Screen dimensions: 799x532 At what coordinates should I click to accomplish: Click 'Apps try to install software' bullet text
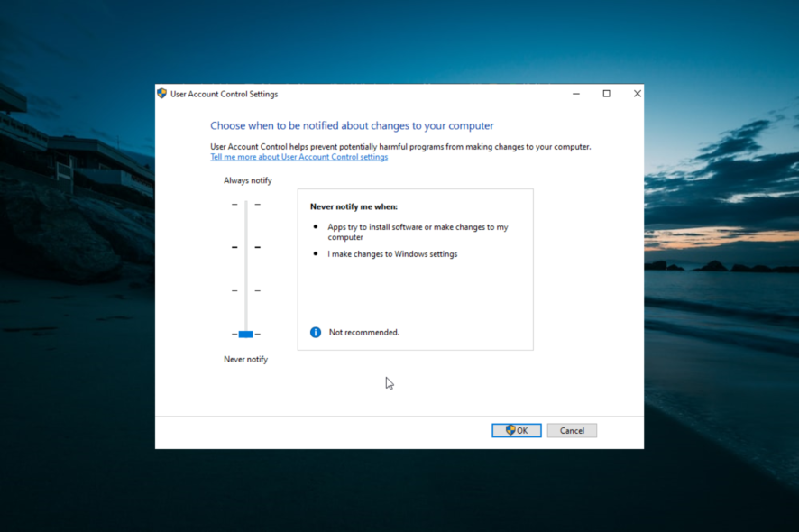pyautogui.click(x=418, y=232)
